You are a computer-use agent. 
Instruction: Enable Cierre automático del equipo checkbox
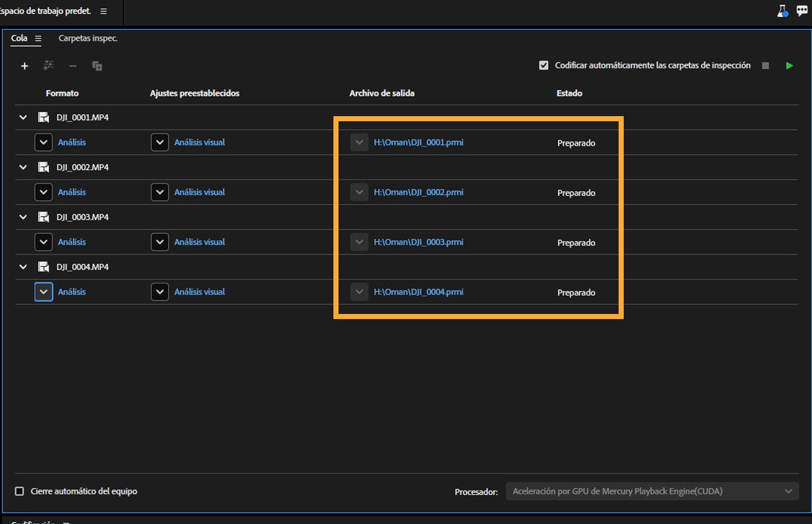[20, 491]
